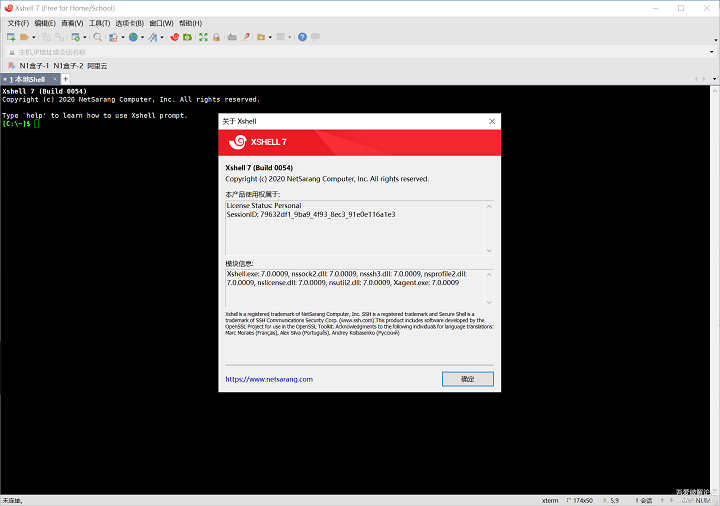Open the tab list dropdown arrow
The image size is (720, 506).
tap(714, 79)
